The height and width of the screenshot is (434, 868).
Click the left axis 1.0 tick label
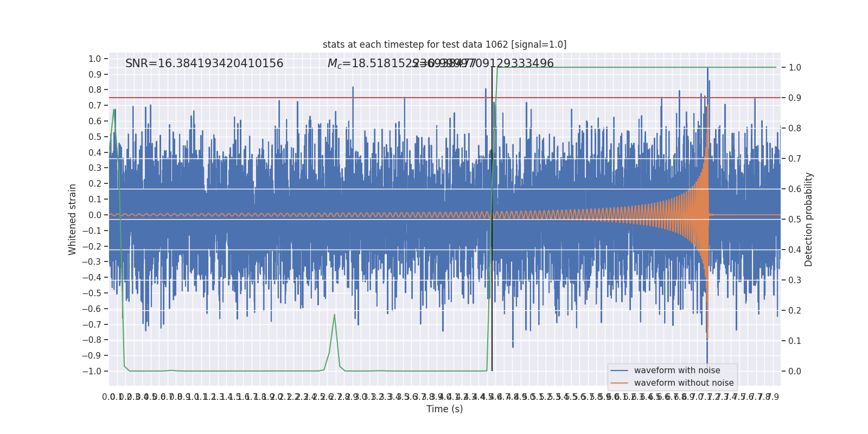pyautogui.click(x=94, y=59)
